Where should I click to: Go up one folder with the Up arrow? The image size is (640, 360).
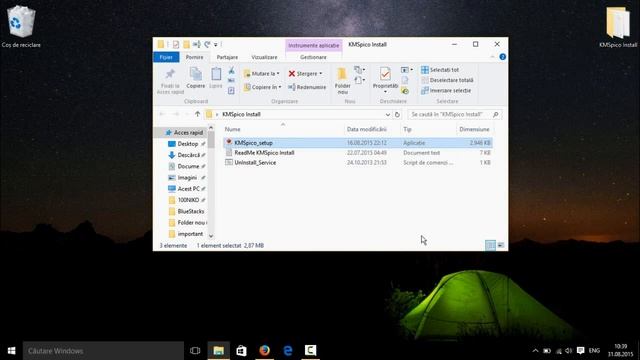[198, 114]
